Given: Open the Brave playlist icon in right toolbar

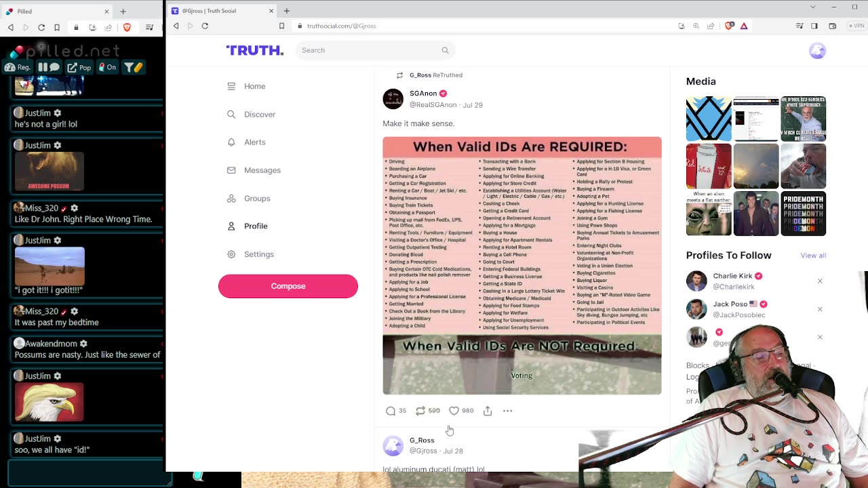Looking at the screenshot, I should (800, 26).
